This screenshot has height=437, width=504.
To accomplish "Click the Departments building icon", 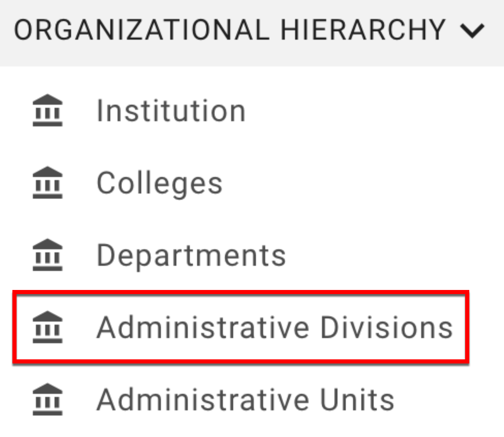I will [48, 255].
